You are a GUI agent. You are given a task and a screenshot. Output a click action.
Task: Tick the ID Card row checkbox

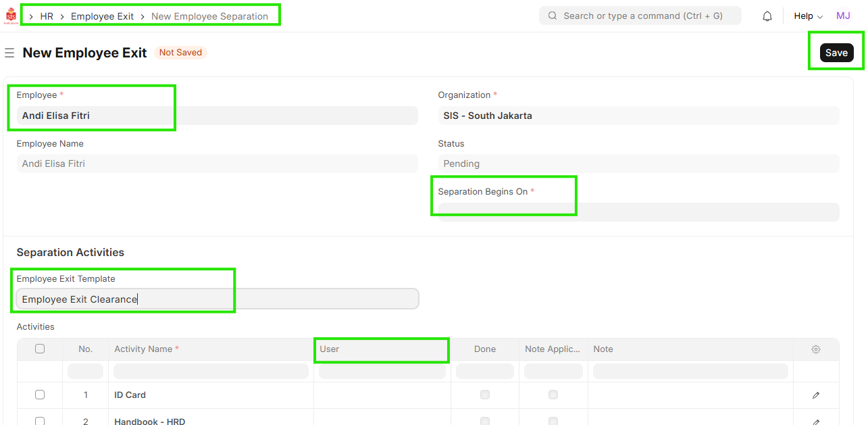point(40,395)
